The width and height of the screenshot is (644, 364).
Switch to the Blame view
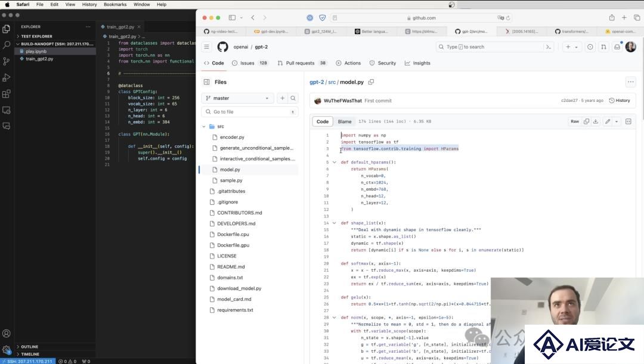click(x=345, y=122)
